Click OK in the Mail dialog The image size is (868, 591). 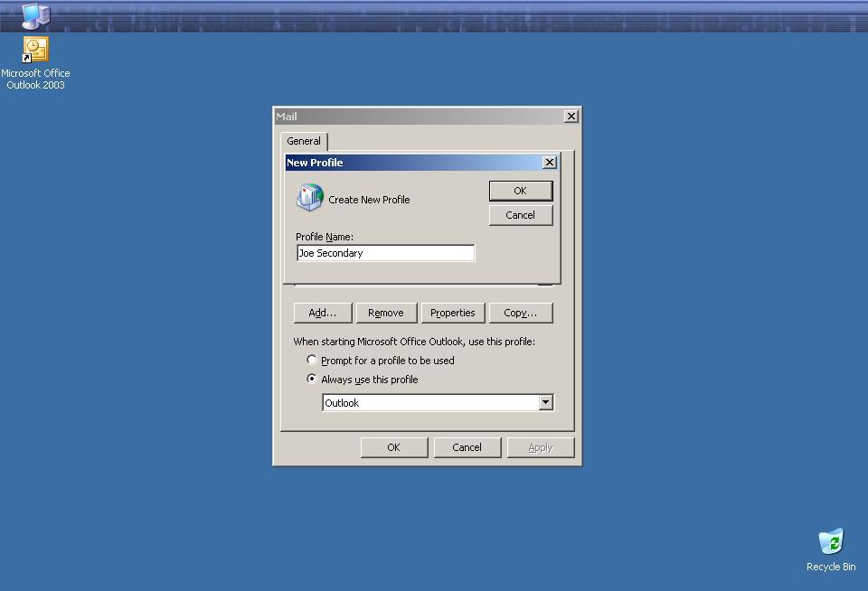(x=393, y=447)
